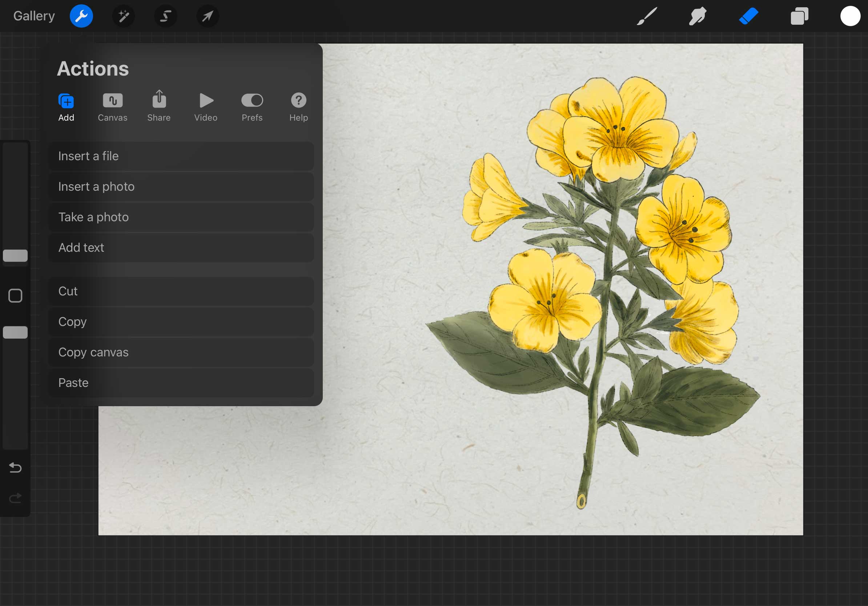The width and height of the screenshot is (868, 606).
Task: Click Add text option
Action: tap(181, 247)
